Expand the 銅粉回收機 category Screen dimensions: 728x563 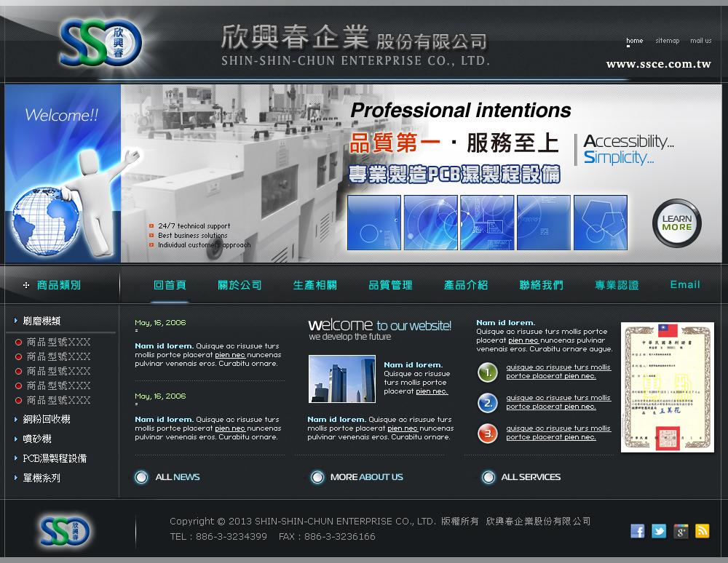(x=47, y=419)
